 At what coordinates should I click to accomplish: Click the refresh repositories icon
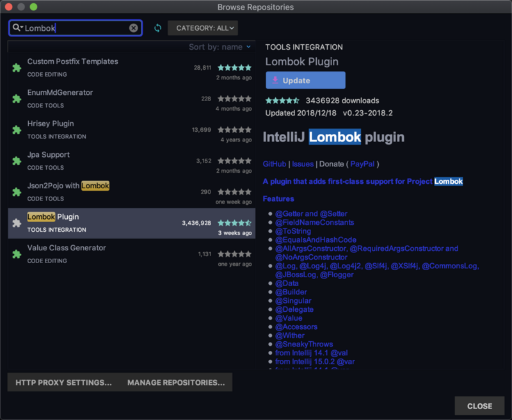pyautogui.click(x=157, y=28)
